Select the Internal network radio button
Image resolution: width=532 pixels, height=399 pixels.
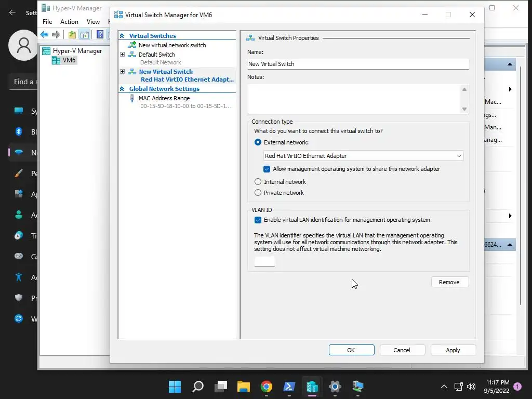(x=258, y=182)
